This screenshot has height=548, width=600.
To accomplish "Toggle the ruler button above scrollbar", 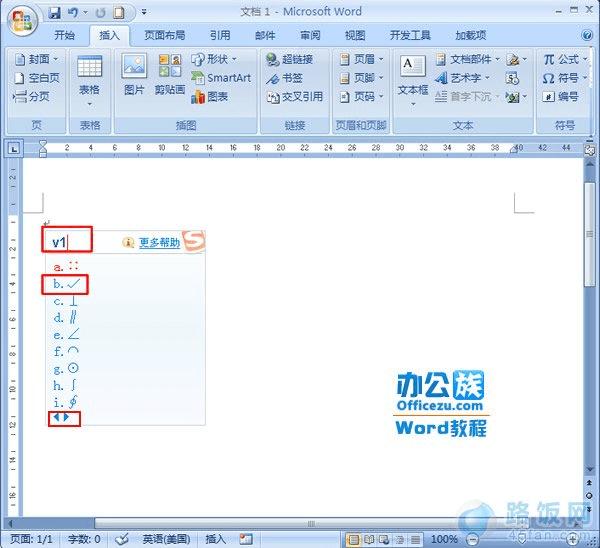I will point(589,150).
